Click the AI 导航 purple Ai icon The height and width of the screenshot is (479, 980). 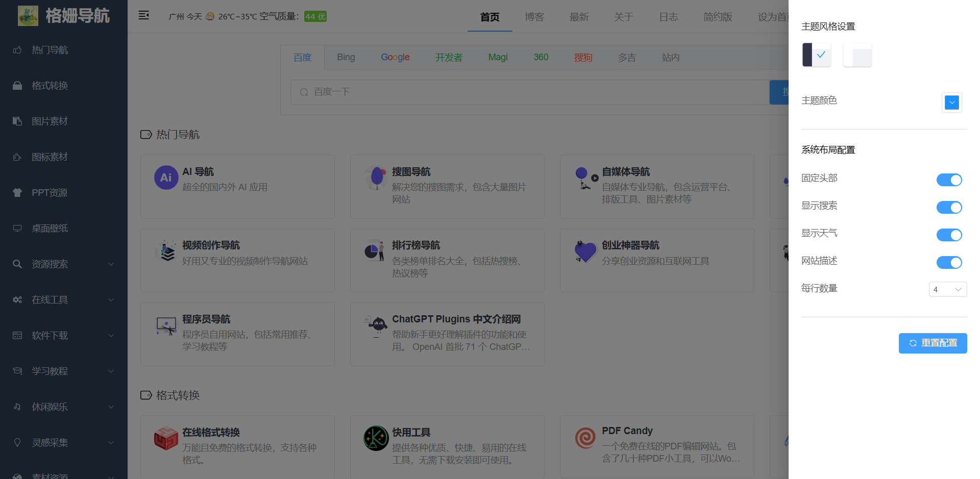pyautogui.click(x=166, y=178)
